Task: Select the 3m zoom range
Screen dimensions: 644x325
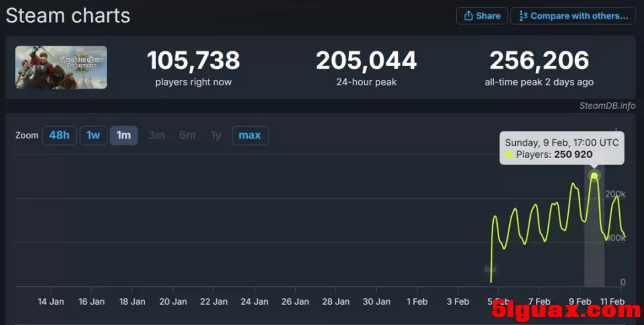Action: 156,135
